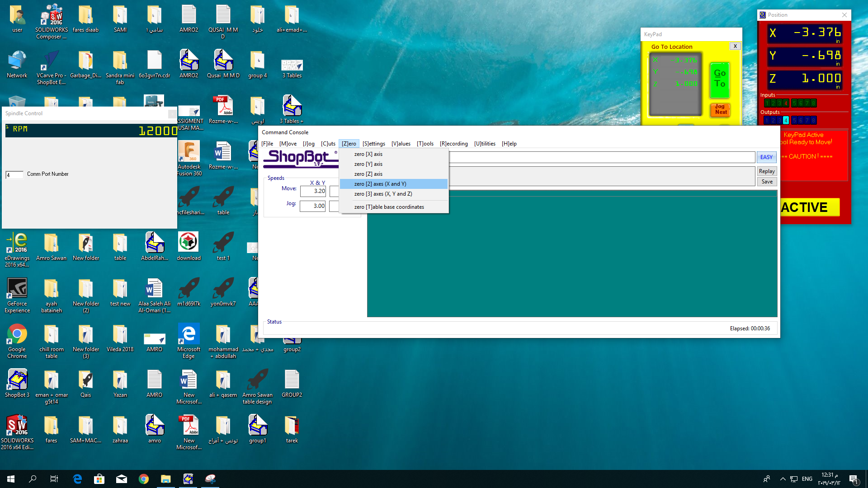
Task: Click the EASY button
Action: point(766,157)
